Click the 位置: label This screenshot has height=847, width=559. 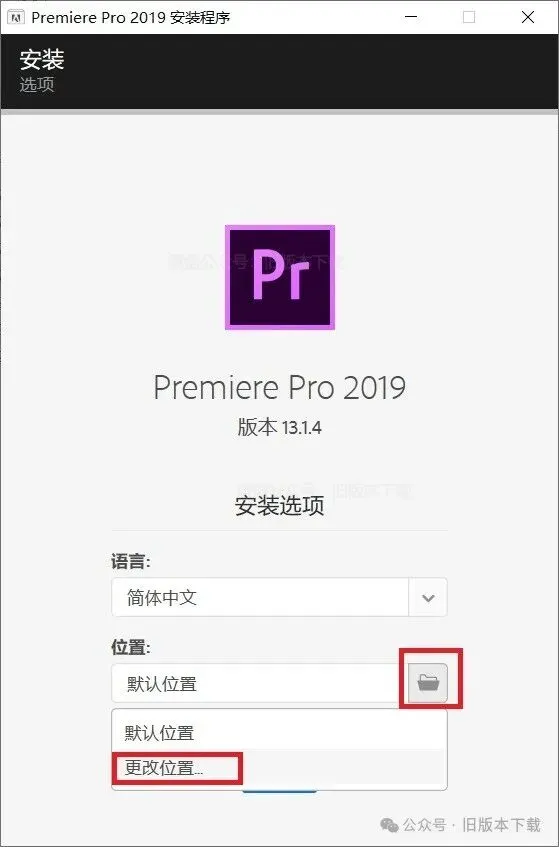click(x=131, y=647)
